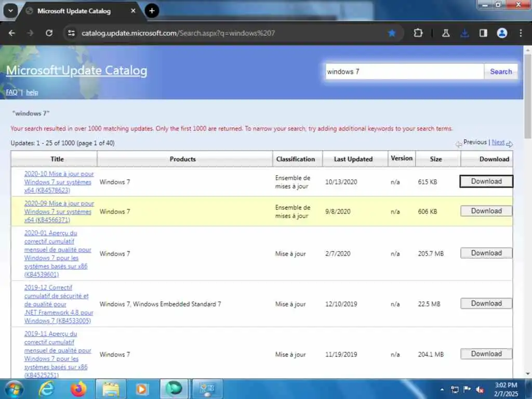
Task: Open Windows Explorer folder taskbar icon
Action: (111, 389)
